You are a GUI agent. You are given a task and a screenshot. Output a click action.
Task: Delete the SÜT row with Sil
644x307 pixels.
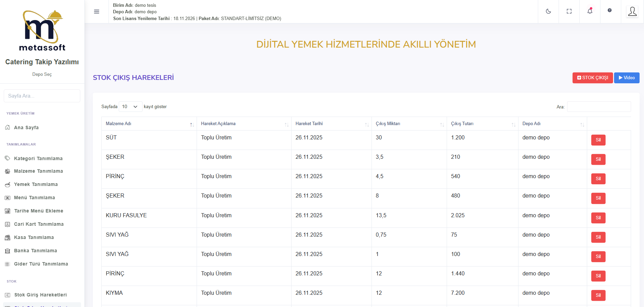[x=598, y=140]
